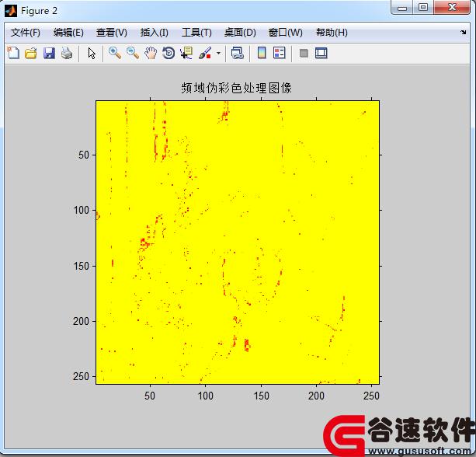Enable the Data Cursor tool
Viewport: 476px width, 457px height.
pos(186,53)
